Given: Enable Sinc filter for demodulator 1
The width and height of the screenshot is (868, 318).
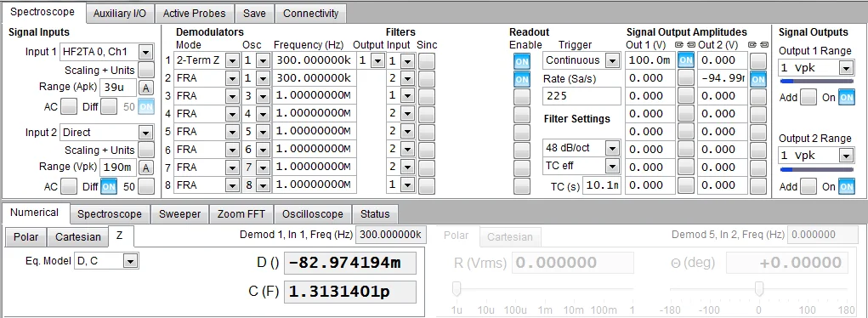Looking at the screenshot, I should tap(427, 60).
